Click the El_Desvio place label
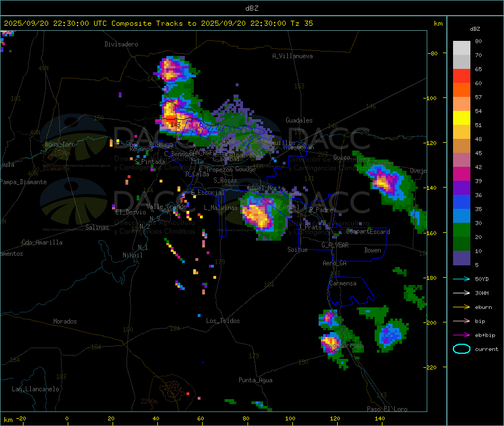Viewport: 504px width, 426px height. coord(131,212)
